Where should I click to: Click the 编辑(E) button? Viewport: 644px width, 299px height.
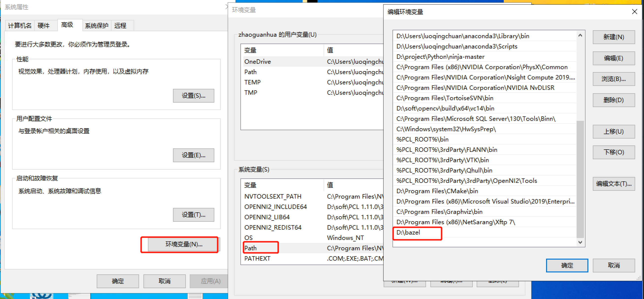point(614,58)
